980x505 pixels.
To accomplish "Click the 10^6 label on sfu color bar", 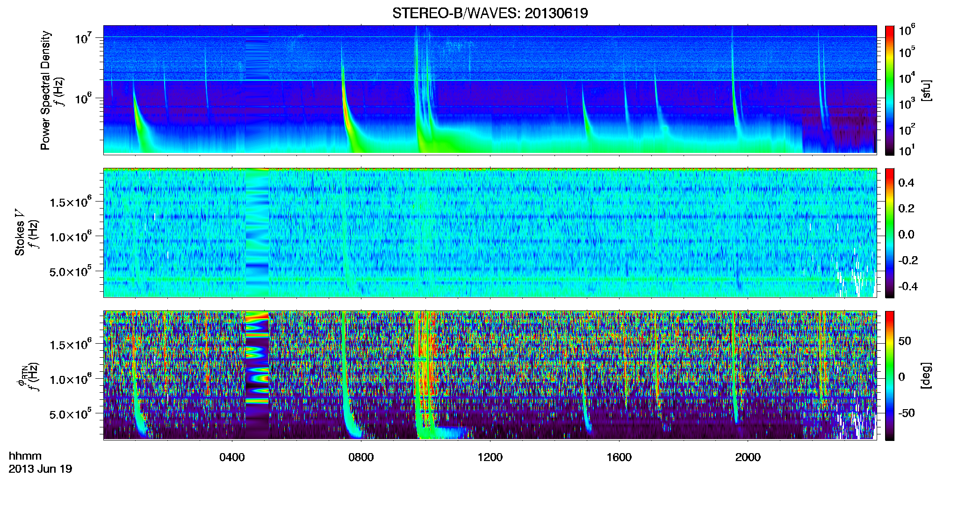I will [907, 30].
